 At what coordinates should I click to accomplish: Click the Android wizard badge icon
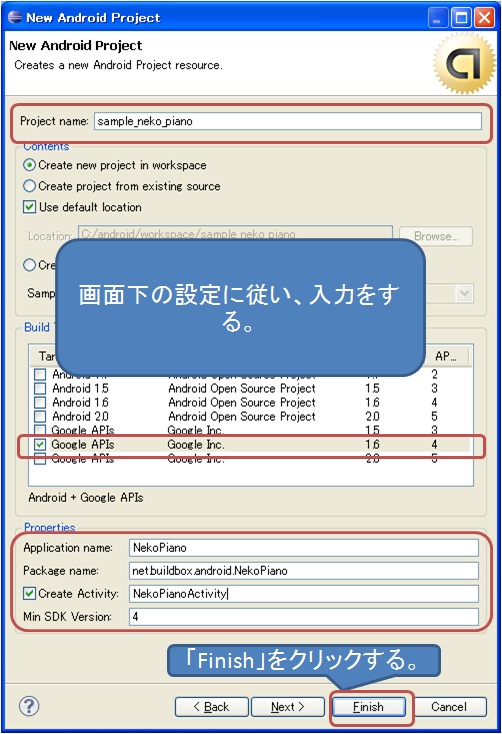[464, 63]
